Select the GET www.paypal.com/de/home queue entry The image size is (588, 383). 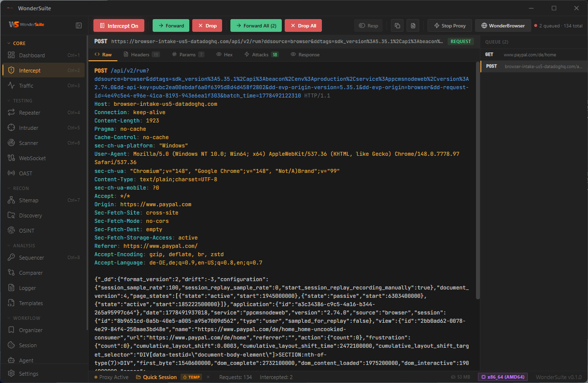534,54
